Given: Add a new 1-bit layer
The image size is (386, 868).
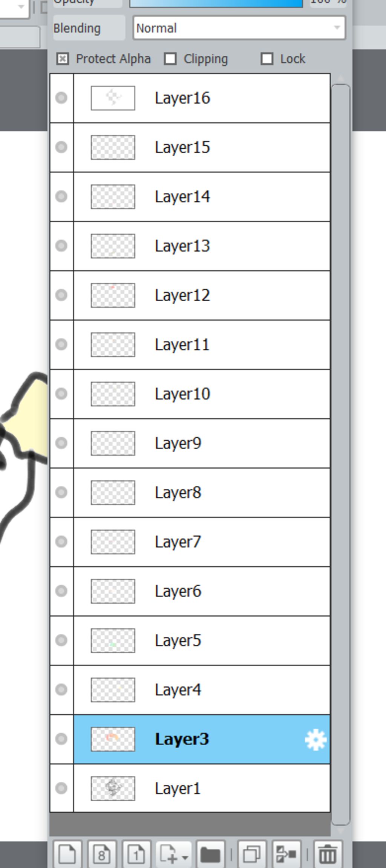Looking at the screenshot, I should point(136,854).
